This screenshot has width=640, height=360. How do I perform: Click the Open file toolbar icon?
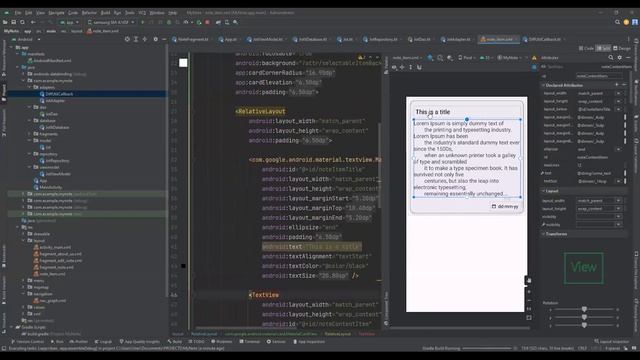click(5, 22)
